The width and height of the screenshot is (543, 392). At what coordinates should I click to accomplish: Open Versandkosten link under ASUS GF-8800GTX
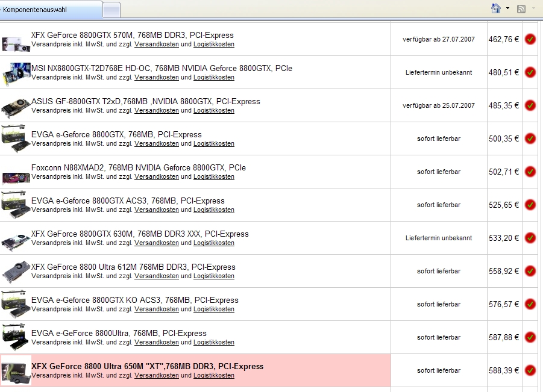coord(157,110)
